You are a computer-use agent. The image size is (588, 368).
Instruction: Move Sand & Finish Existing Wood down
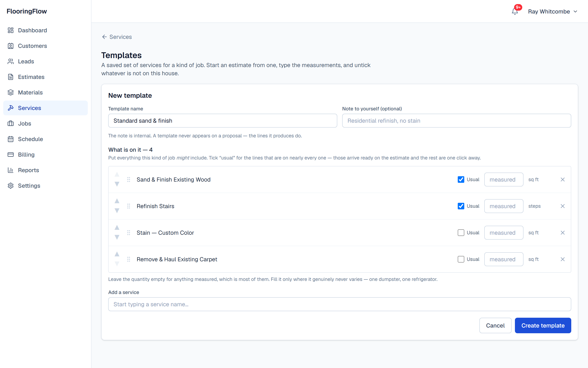click(x=117, y=184)
